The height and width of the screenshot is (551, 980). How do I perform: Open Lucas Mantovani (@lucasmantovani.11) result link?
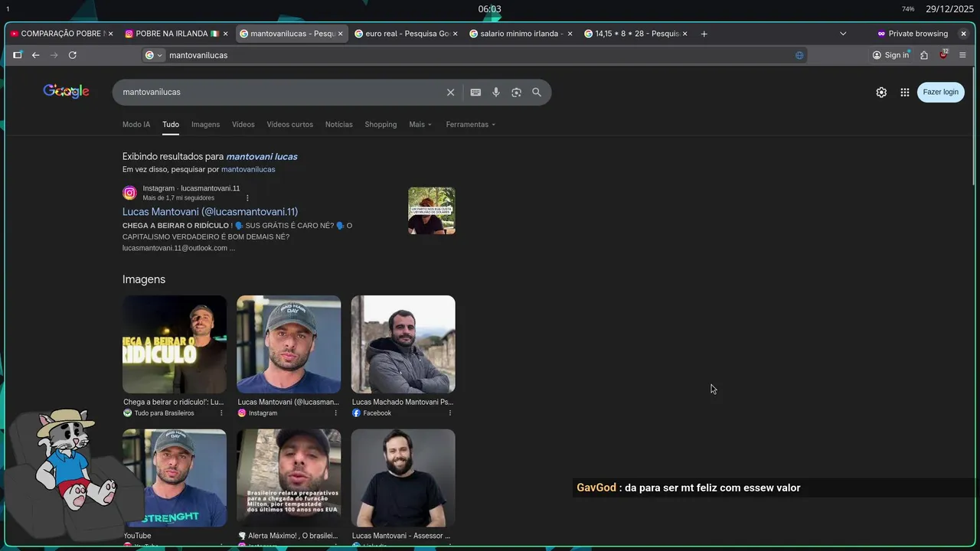pyautogui.click(x=210, y=212)
